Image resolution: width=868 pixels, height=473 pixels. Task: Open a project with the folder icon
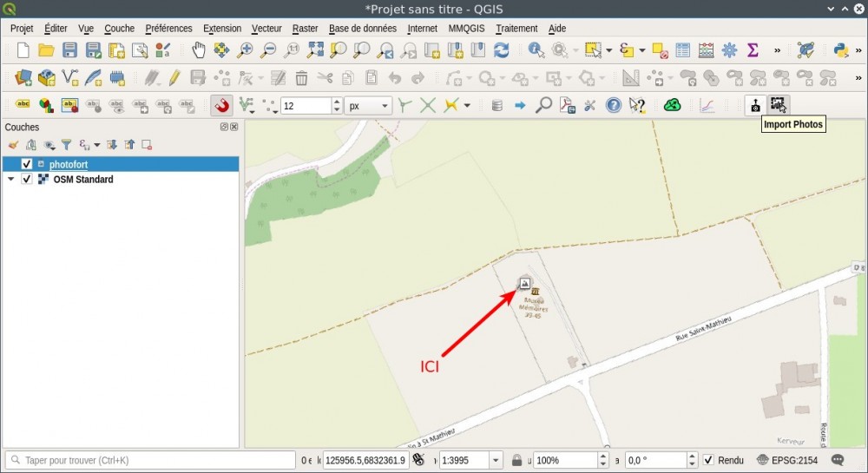click(x=46, y=50)
